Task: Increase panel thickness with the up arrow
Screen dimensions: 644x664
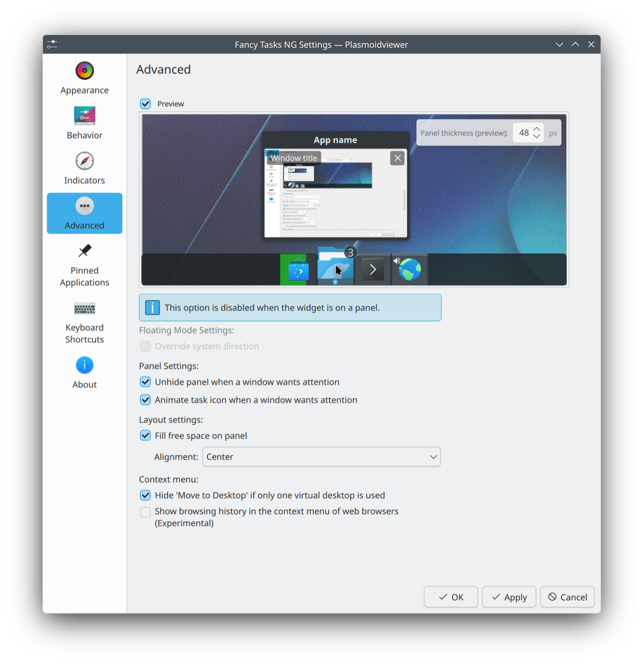Action: 536,129
